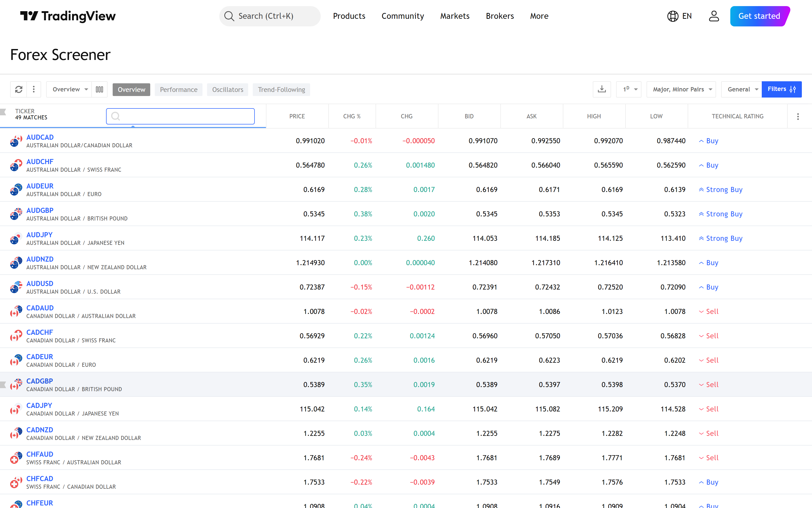Sort by the CHG % column header
The width and height of the screenshot is (812, 508).
[x=352, y=116]
